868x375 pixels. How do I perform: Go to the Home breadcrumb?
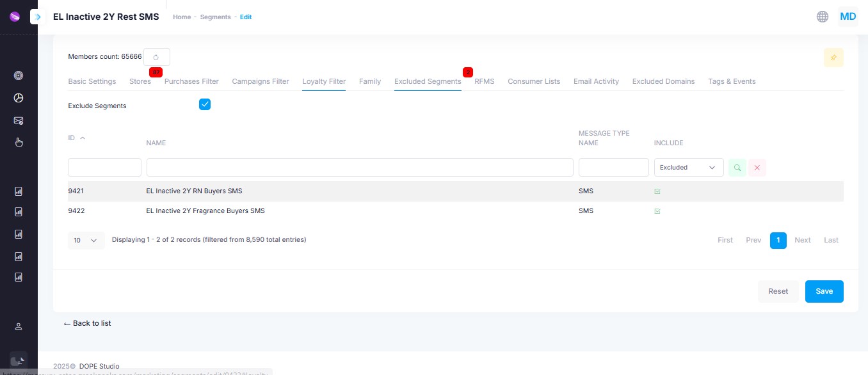(x=182, y=17)
